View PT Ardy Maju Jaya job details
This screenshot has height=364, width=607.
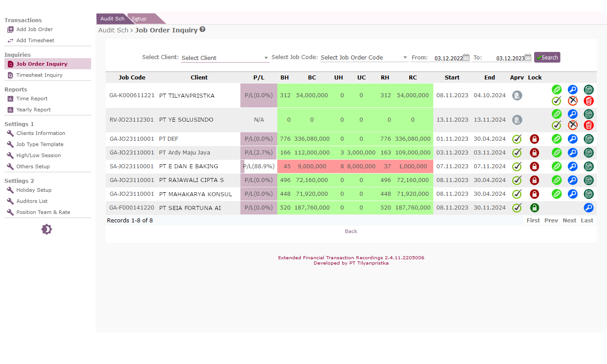coord(573,153)
